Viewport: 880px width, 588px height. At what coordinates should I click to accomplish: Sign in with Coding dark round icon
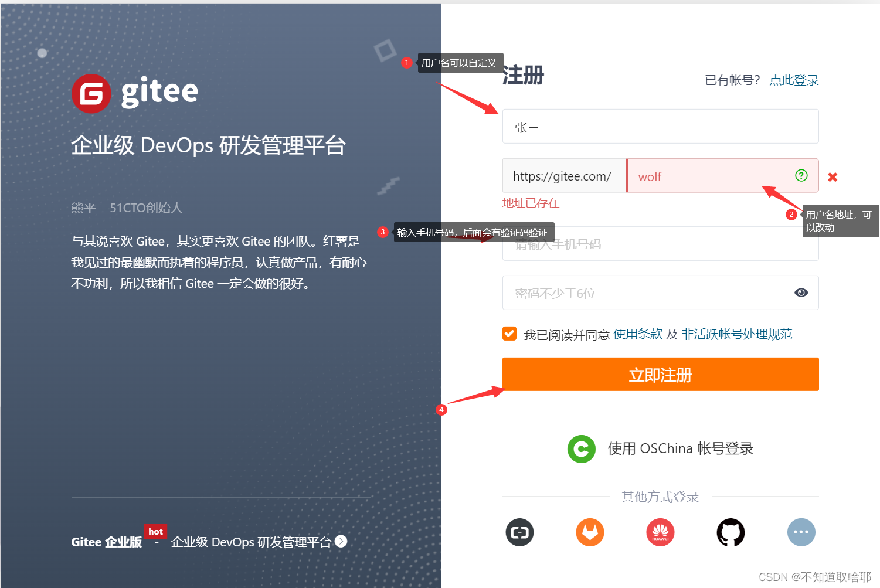point(519,532)
